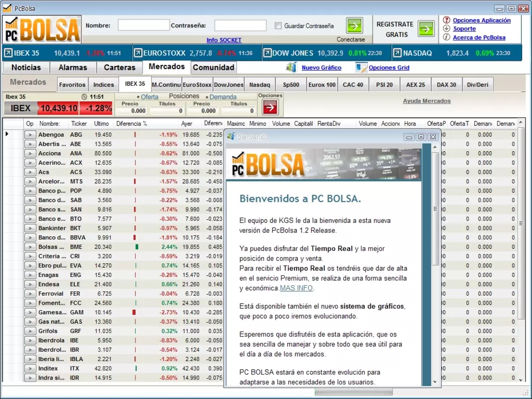This screenshot has height=399, width=532.
Task: Open the EUROSTOXX index ticker arrow icon
Action: click(138, 53)
